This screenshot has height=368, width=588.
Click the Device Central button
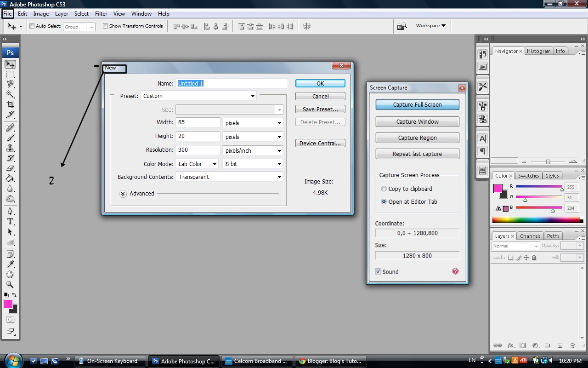tap(320, 143)
